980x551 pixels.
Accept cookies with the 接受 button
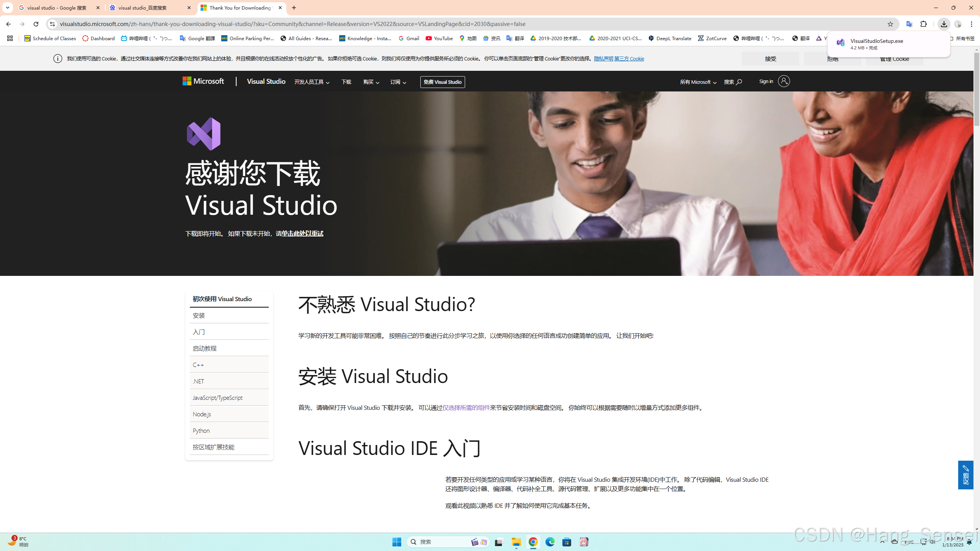click(770, 59)
